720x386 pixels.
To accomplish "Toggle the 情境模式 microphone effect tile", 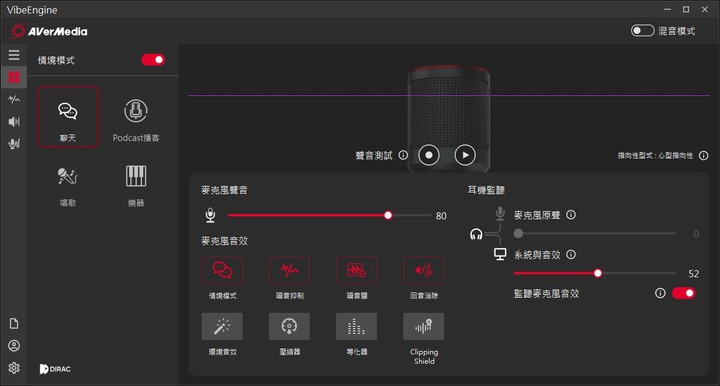I will (x=222, y=270).
